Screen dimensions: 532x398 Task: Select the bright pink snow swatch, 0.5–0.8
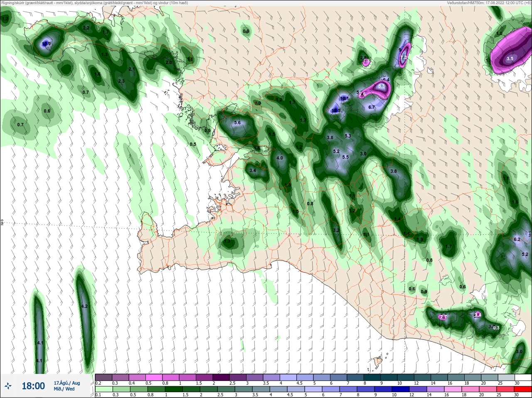(x=154, y=377)
